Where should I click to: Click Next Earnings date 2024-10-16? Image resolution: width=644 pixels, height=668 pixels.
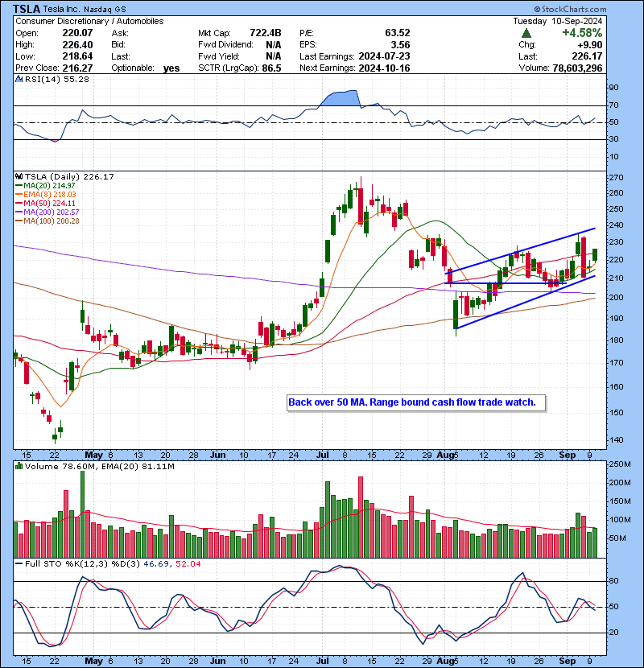click(x=384, y=68)
